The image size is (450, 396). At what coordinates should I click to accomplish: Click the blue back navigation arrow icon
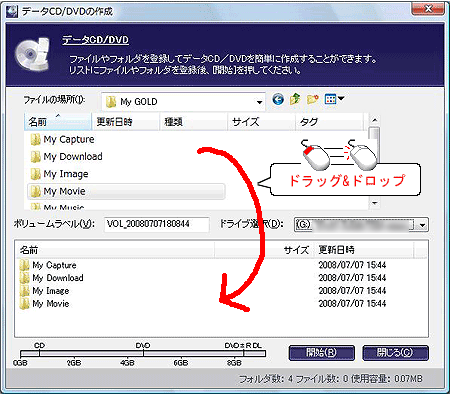click(278, 99)
